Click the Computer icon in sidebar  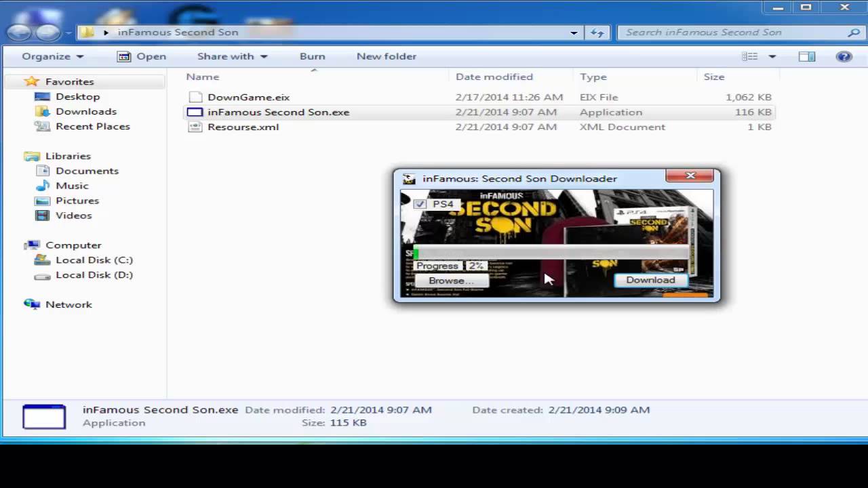[x=31, y=245]
